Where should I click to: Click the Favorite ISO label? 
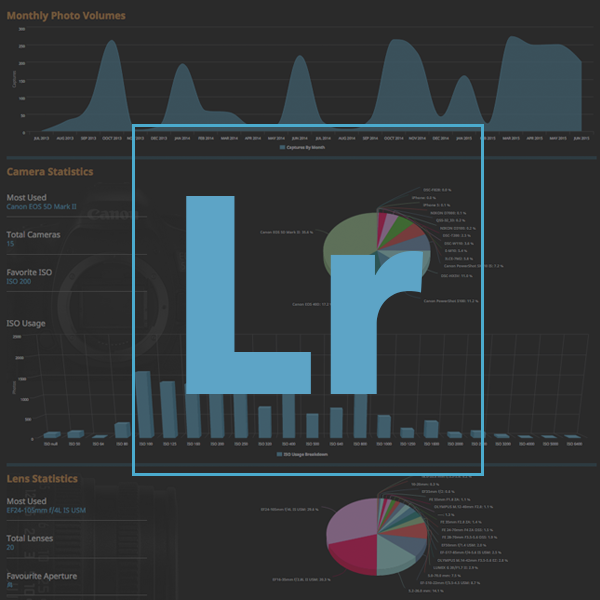click(29, 272)
